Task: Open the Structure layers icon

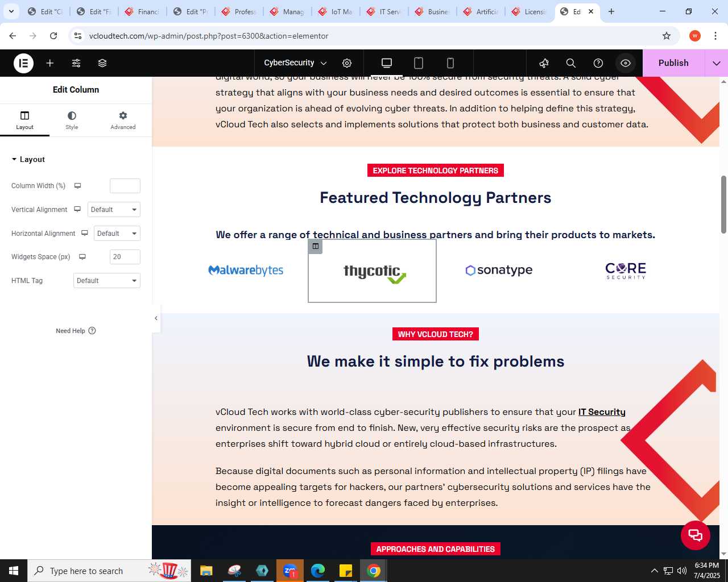Action: click(102, 63)
